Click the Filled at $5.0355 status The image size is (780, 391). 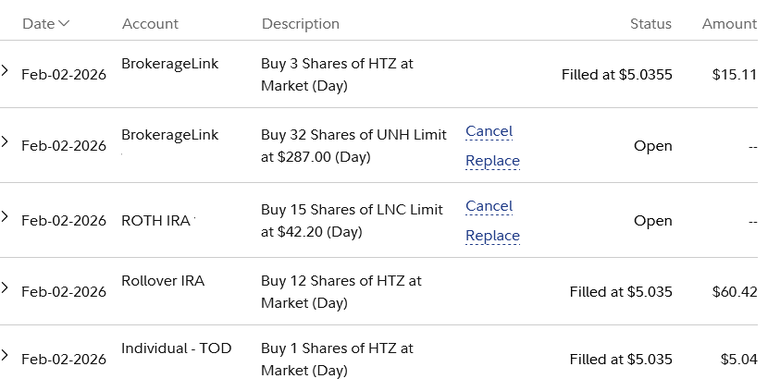coord(617,75)
